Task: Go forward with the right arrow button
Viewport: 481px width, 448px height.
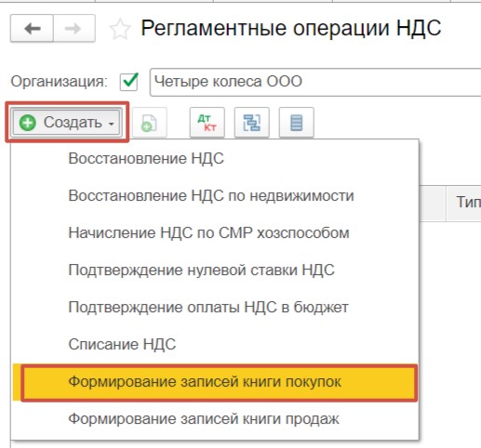Action: point(73,29)
